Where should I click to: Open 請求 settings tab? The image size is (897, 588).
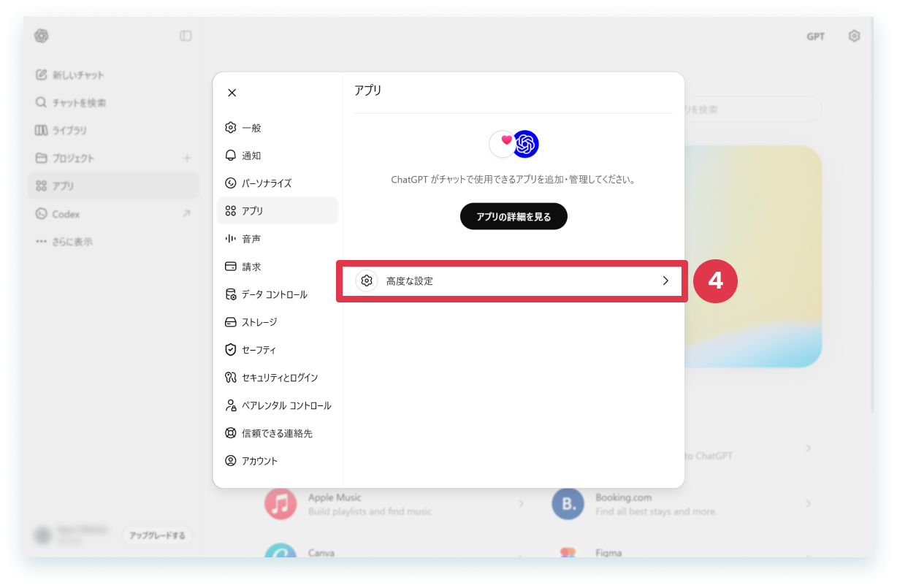pyautogui.click(x=278, y=267)
